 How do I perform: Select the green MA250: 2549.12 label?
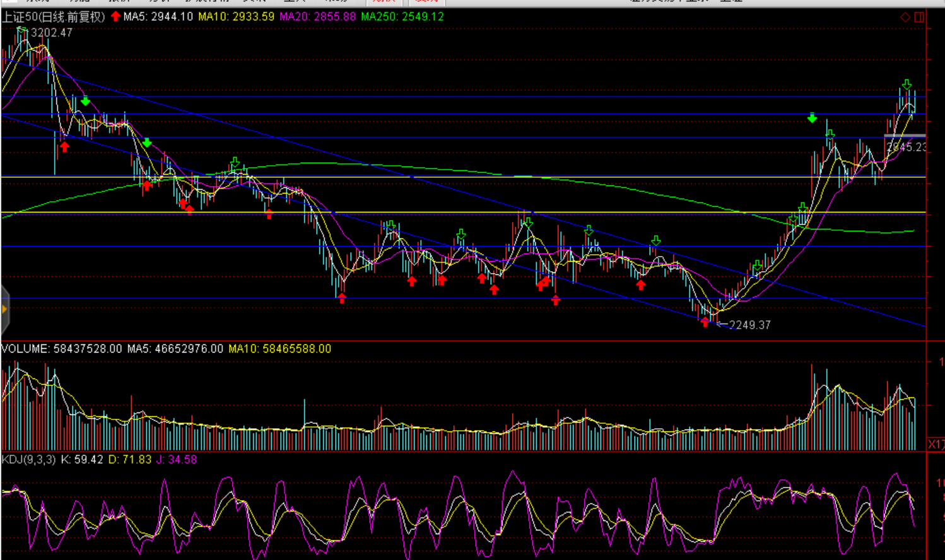pos(402,17)
